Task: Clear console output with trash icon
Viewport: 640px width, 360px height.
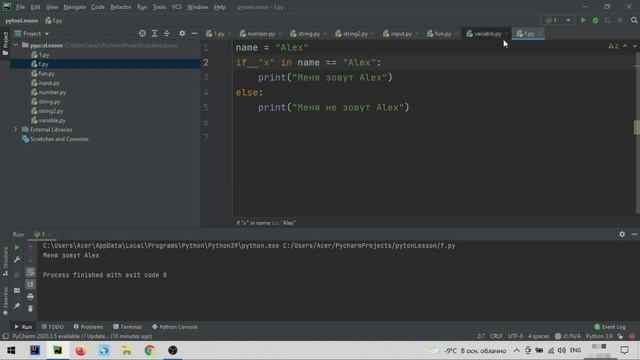Action: tap(30, 309)
